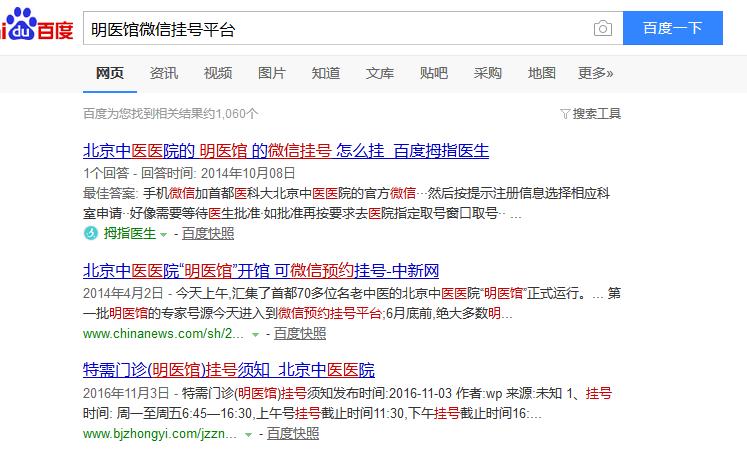Click the text 百度为您找到相关结果约1,060个
747x456 pixels.
(171, 114)
